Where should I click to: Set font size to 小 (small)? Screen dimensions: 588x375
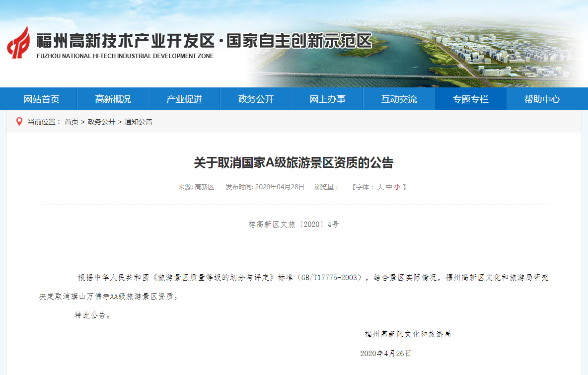pyautogui.click(x=397, y=187)
